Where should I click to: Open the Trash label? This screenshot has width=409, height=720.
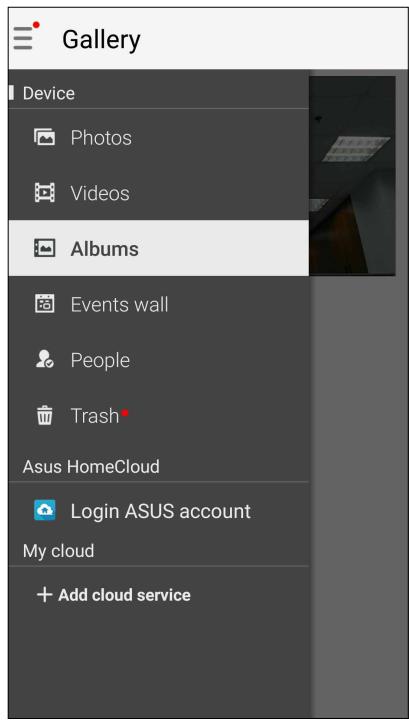click(x=95, y=416)
